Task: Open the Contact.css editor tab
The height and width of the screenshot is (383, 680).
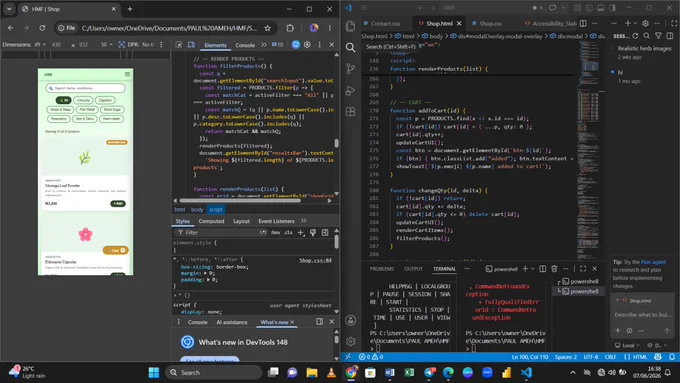Action: click(385, 23)
